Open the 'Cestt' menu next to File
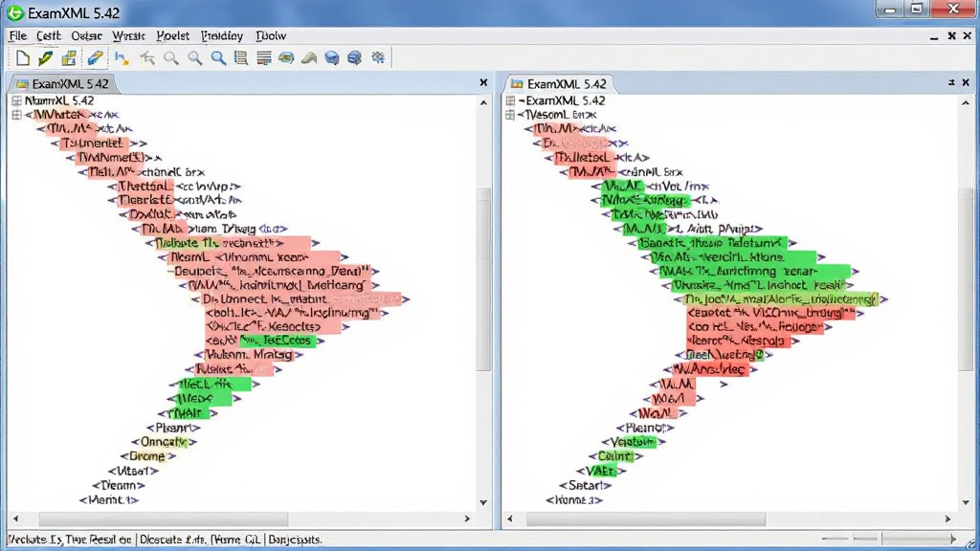Viewport: 980px width, 551px height. click(x=49, y=35)
